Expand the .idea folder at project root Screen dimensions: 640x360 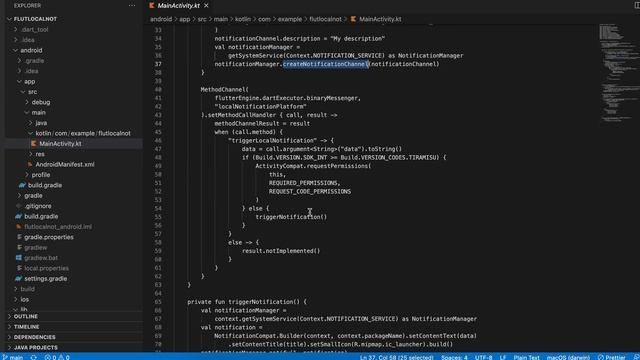(x=28, y=40)
